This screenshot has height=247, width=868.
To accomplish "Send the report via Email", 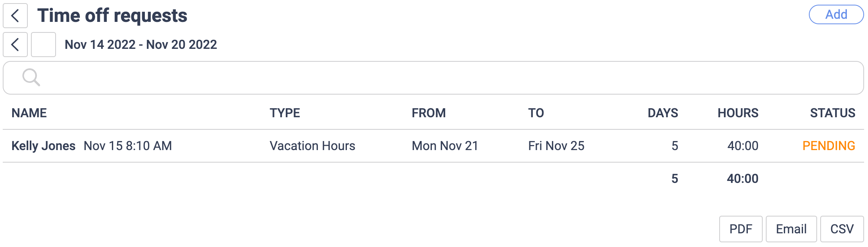I will 791,229.
